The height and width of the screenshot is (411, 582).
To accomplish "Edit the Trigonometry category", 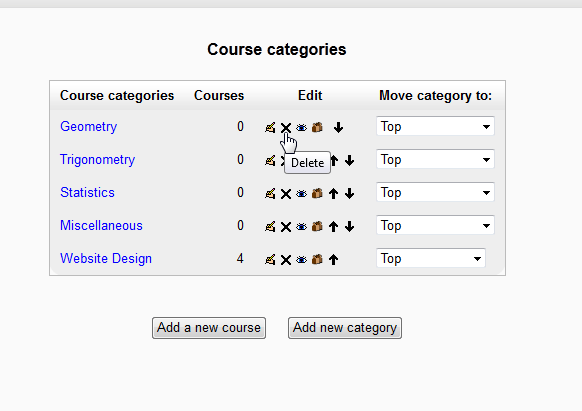I will tap(270, 160).
